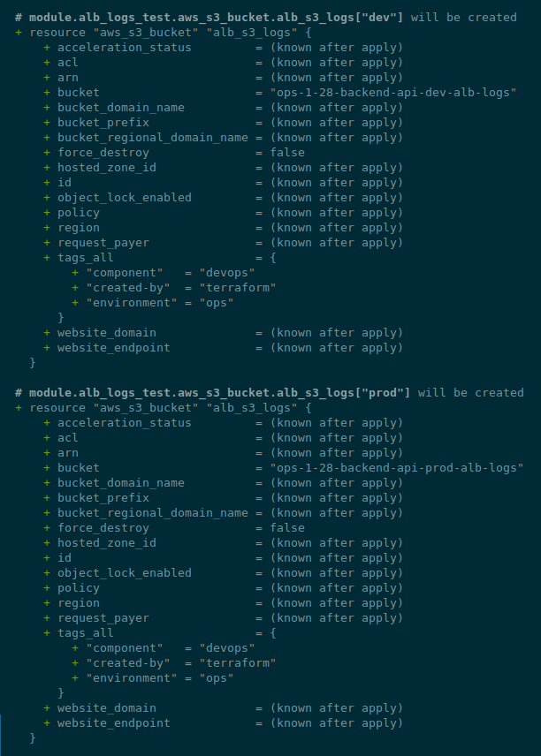Viewport: 541px width, 756px height.
Task: Click the dev module header comment line
Action: pyautogui.click(x=265, y=18)
